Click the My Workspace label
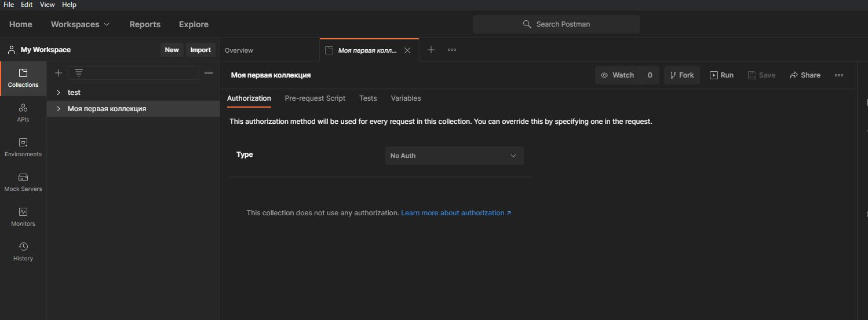Viewport: 868px width, 320px height. (x=46, y=50)
